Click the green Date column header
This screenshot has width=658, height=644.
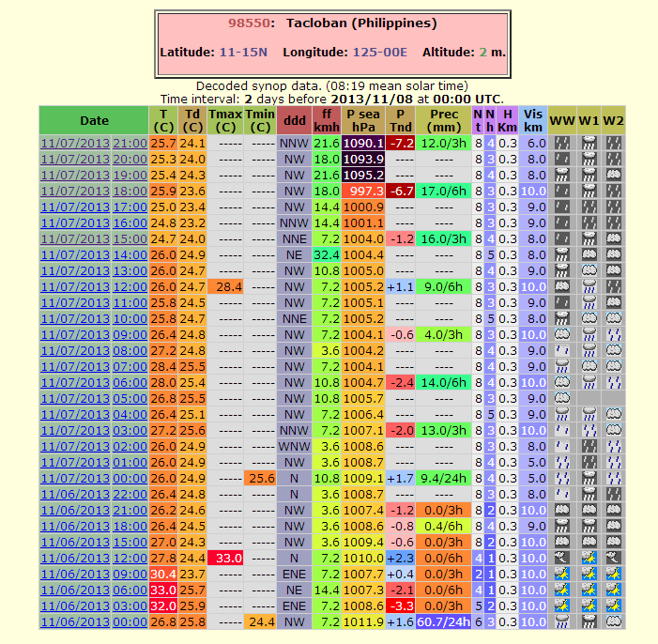point(94,120)
